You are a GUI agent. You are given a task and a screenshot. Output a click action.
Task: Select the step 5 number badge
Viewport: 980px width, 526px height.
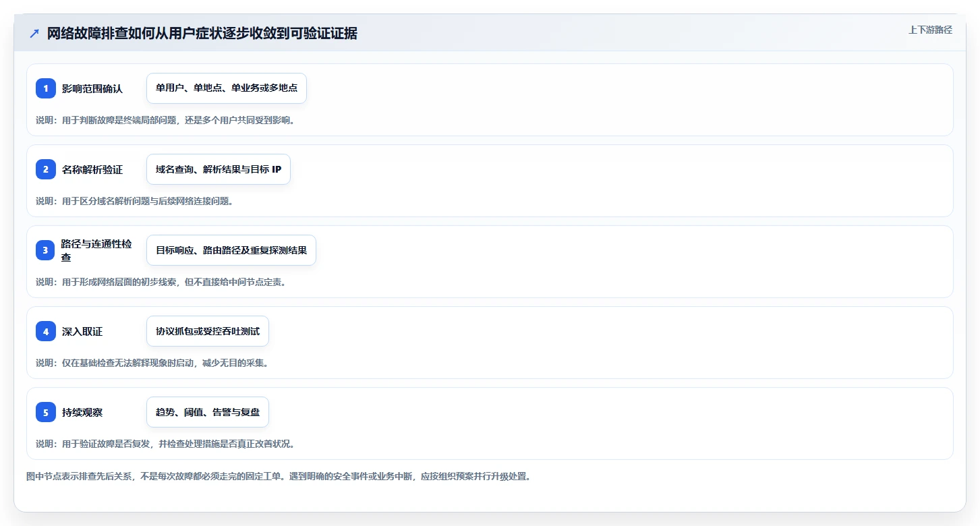(46, 412)
